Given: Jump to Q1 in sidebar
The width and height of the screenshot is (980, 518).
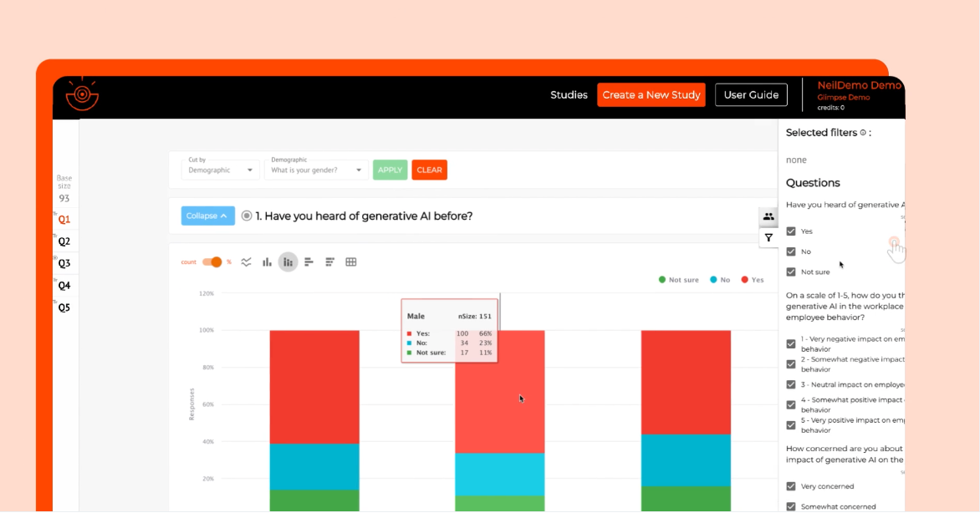Looking at the screenshot, I should tap(64, 220).
